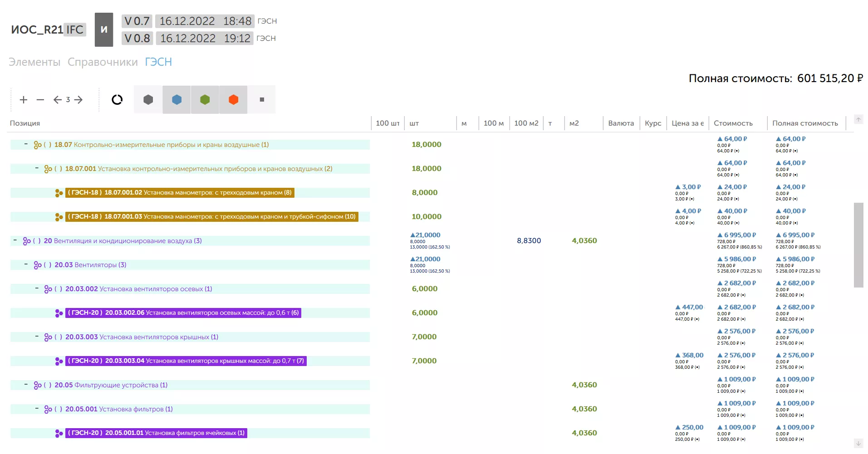Toggle the orange hexagon filter
The height and width of the screenshot is (454, 868).
tap(234, 100)
